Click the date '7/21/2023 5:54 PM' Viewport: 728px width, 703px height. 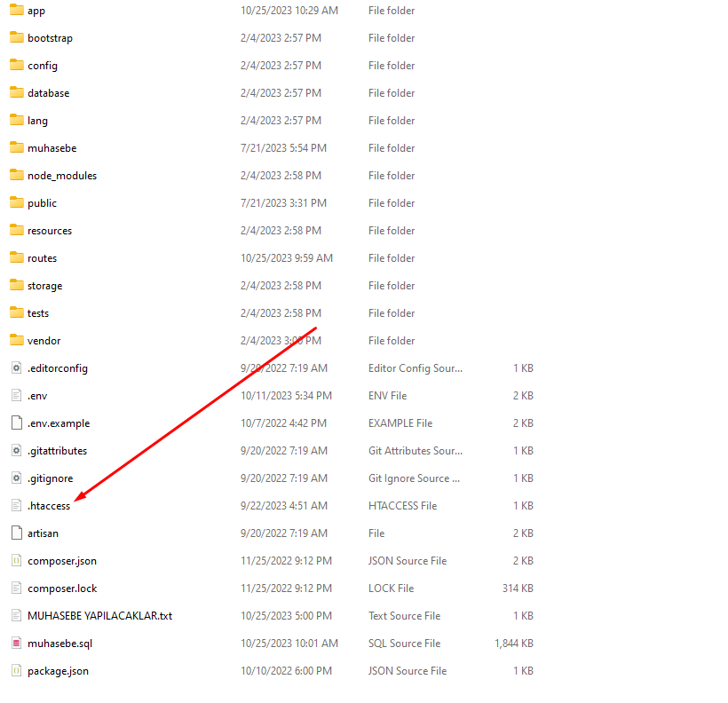(284, 147)
